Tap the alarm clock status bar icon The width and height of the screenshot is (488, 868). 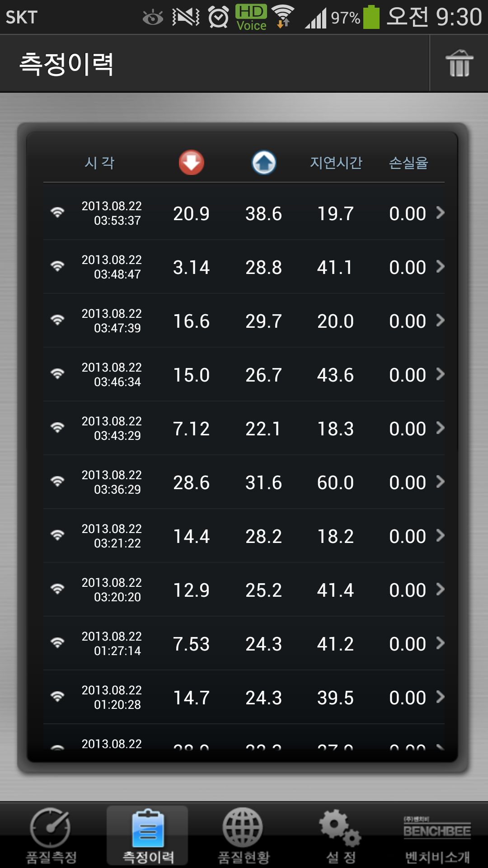click(218, 17)
